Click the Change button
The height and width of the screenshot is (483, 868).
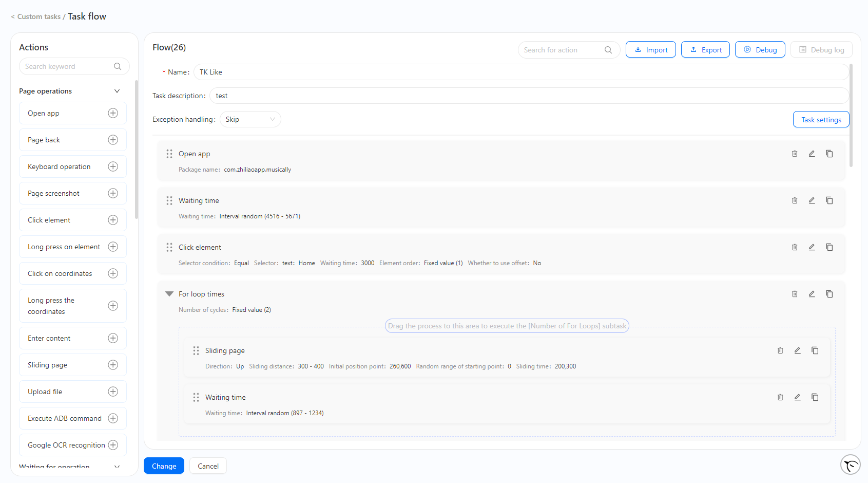pos(164,466)
